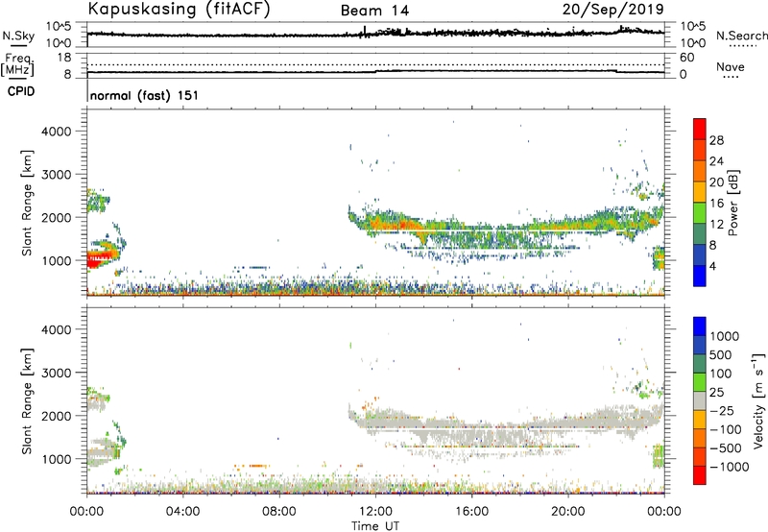Click the 4 tick on power colorbar
The image size is (768, 532).
coord(712,266)
